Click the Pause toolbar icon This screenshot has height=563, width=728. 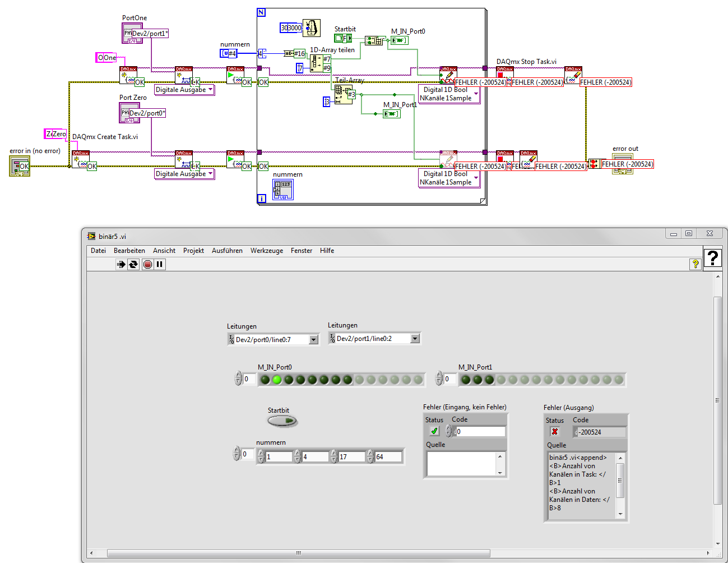click(x=160, y=264)
